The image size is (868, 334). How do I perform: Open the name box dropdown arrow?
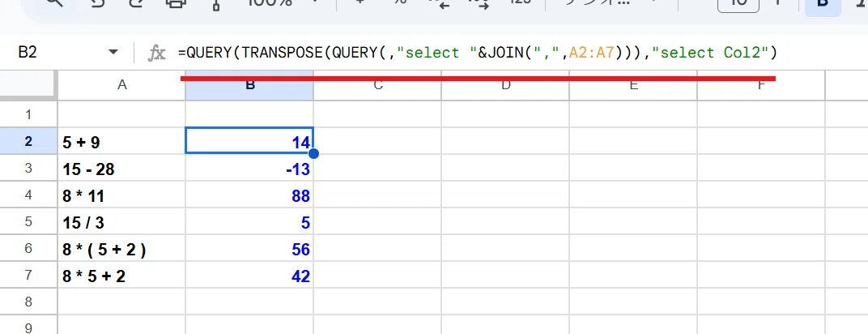(x=113, y=53)
